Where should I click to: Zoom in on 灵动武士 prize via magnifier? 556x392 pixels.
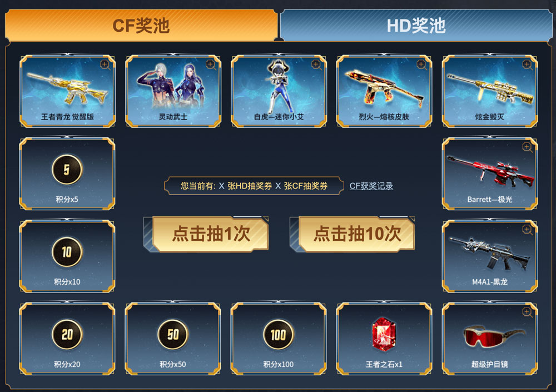[211, 65]
